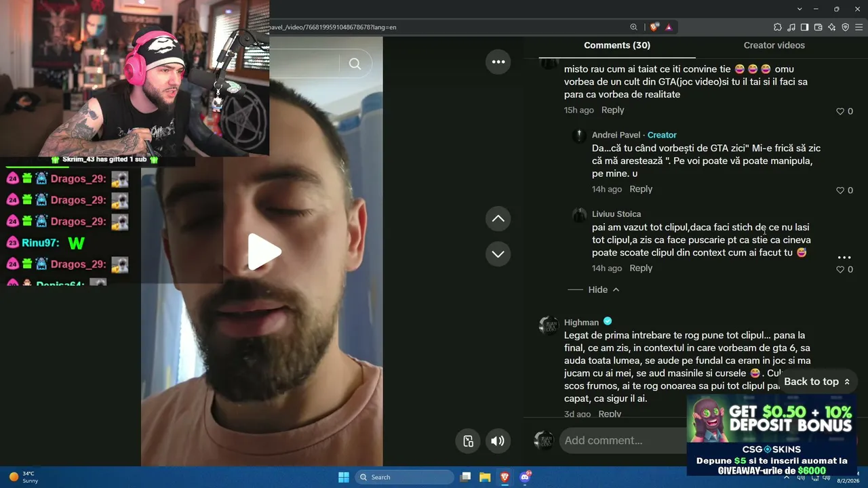Switch to Brave browser on the taskbar
This screenshot has width=868, height=488.
(505, 477)
